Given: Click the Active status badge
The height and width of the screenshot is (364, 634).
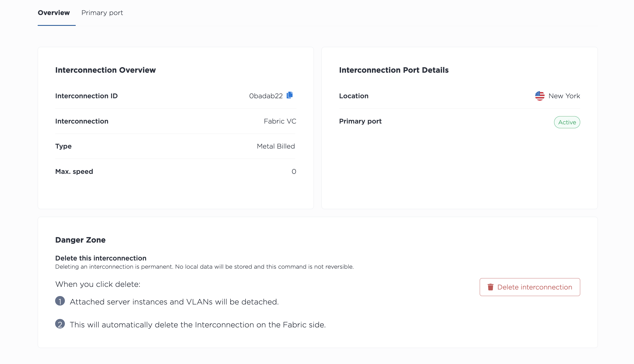Looking at the screenshot, I should click(567, 122).
